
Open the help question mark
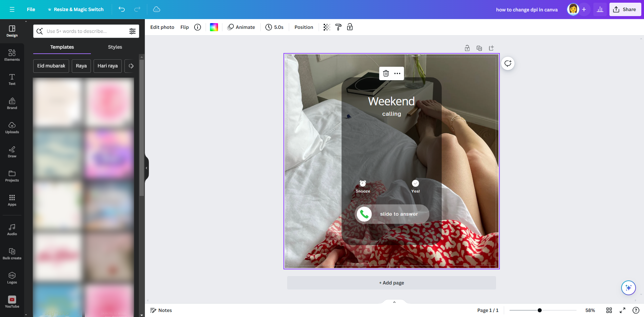pyautogui.click(x=636, y=310)
